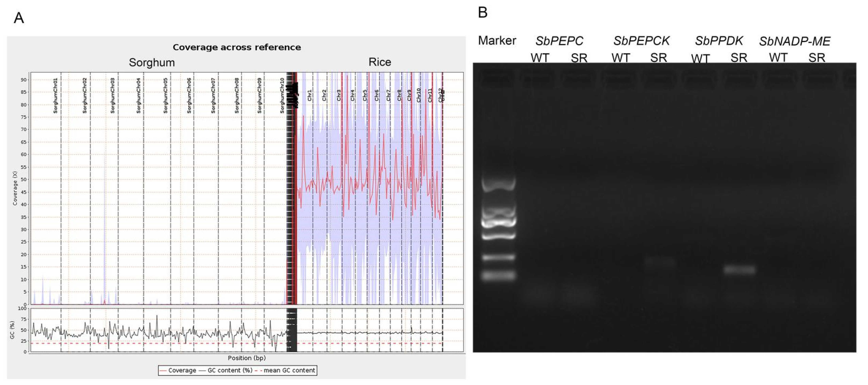Click the Sorghum genome label

pyautogui.click(x=152, y=62)
